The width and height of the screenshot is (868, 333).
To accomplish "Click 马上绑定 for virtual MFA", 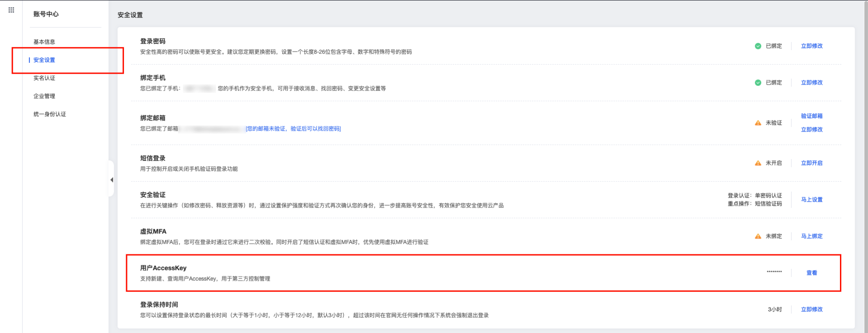I will [811, 236].
